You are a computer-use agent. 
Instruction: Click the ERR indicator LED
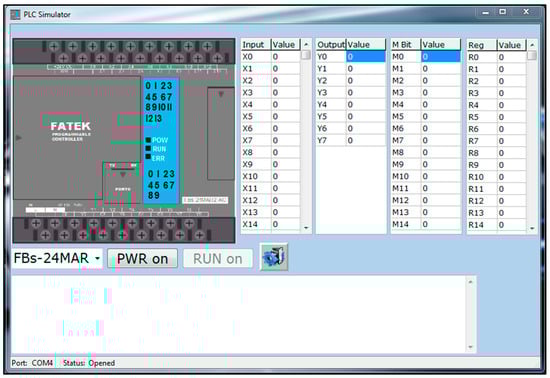click(x=148, y=157)
